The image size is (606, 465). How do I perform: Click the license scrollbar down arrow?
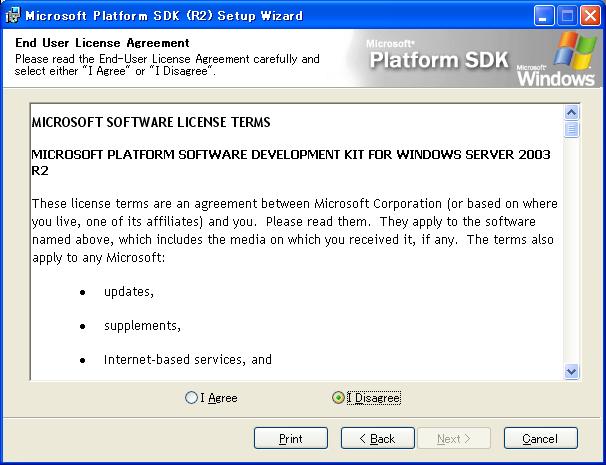tap(572, 371)
